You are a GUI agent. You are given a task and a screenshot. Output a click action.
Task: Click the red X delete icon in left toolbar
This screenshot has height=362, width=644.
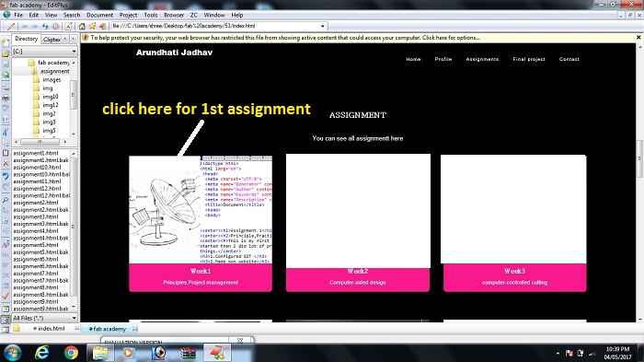click(x=6, y=164)
